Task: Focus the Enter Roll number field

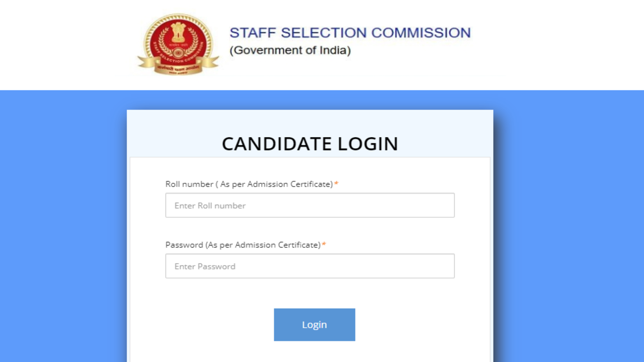Action: (x=309, y=206)
